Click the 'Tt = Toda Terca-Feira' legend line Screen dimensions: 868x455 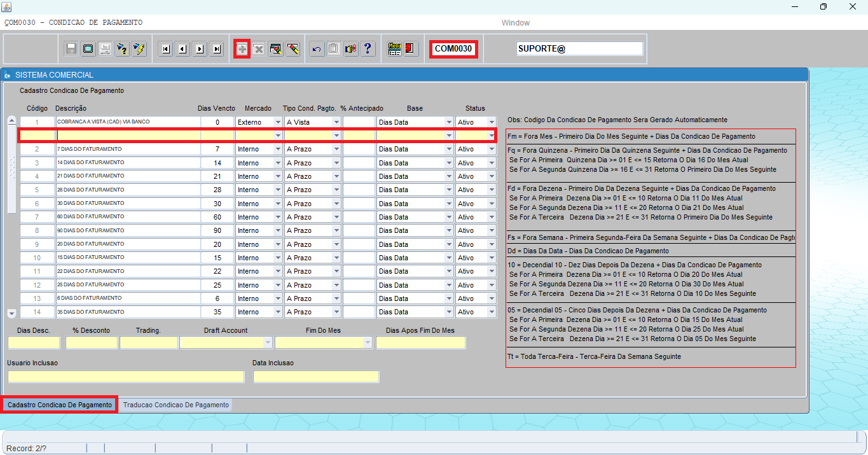click(x=594, y=356)
